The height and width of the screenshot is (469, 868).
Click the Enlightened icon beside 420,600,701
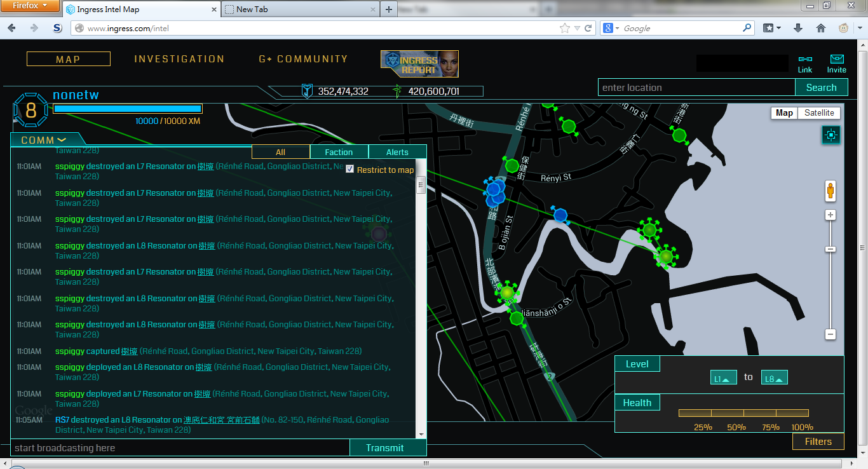[x=398, y=91]
